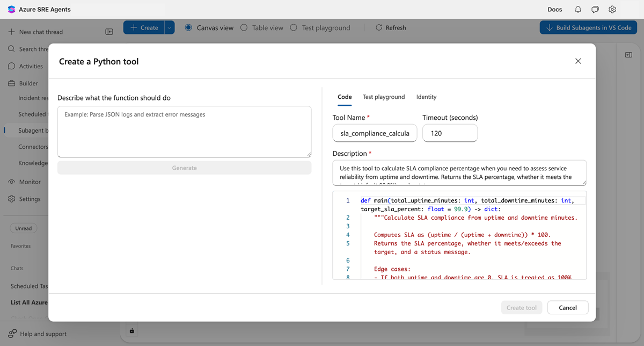
Task: Expand the right-side panel toggle
Action: [x=628, y=54]
